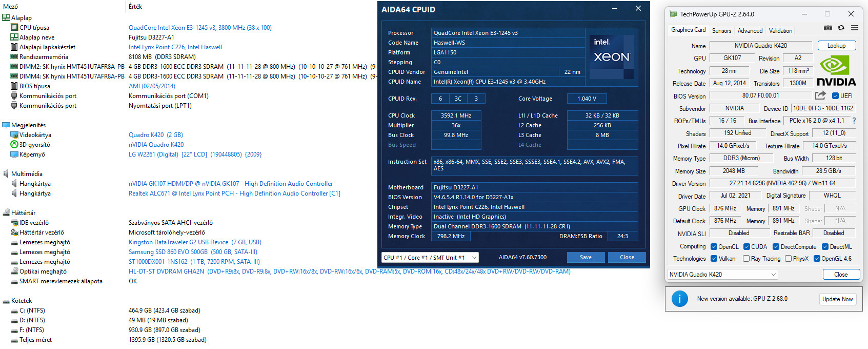Image resolution: width=868 pixels, height=349 pixels.
Task: Toggle the OpenGL 4.6 checkbox
Action: (x=817, y=259)
